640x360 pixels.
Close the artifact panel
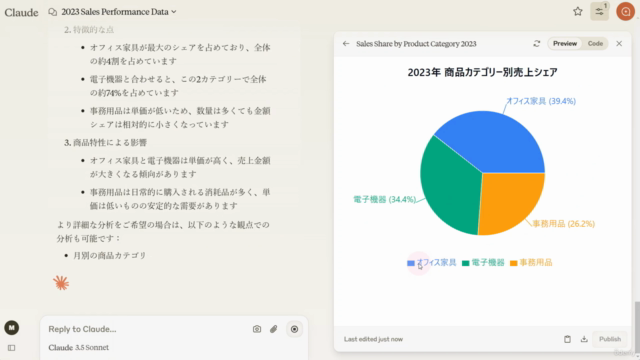(619, 44)
